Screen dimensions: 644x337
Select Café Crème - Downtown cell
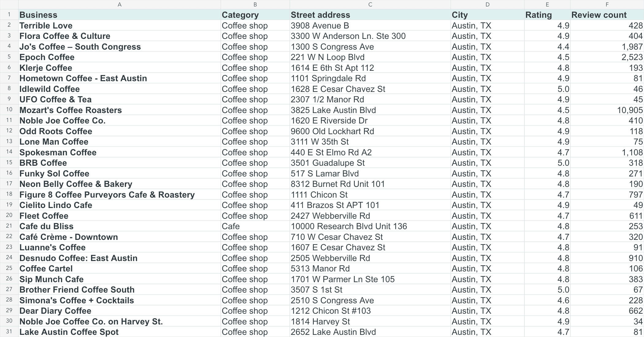pos(120,237)
